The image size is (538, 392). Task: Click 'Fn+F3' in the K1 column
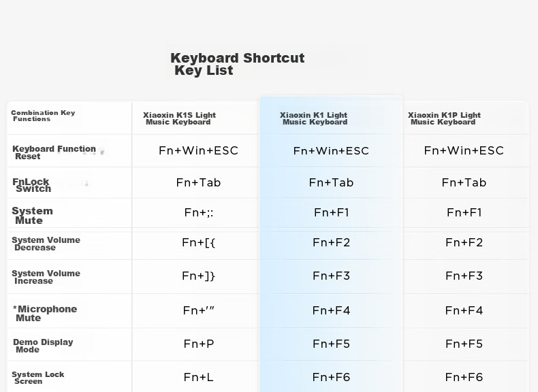click(331, 276)
